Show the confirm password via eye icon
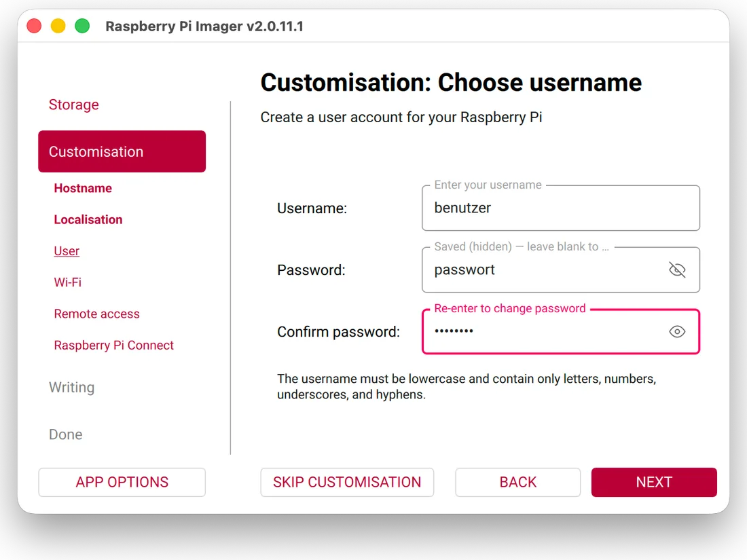Viewport: 747px width, 560px height. [x=677, y=331]
